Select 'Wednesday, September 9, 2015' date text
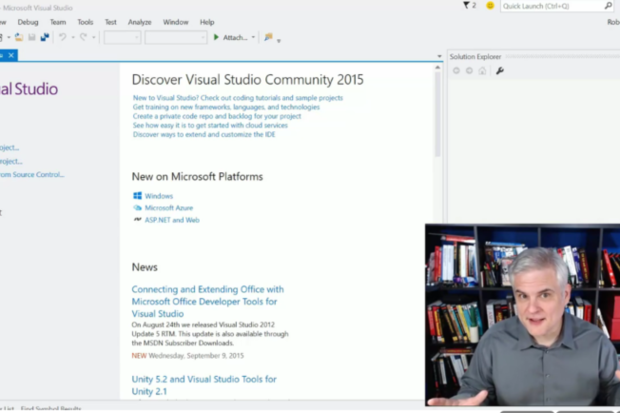Viewport: 620px width, 413px height. (196, 356)
